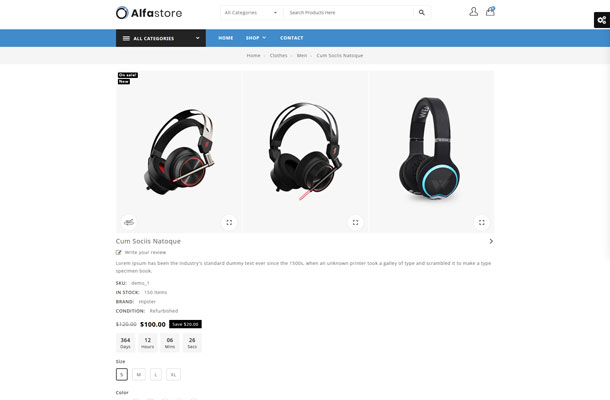
Task: Select size S option
Action: (122, 374)
